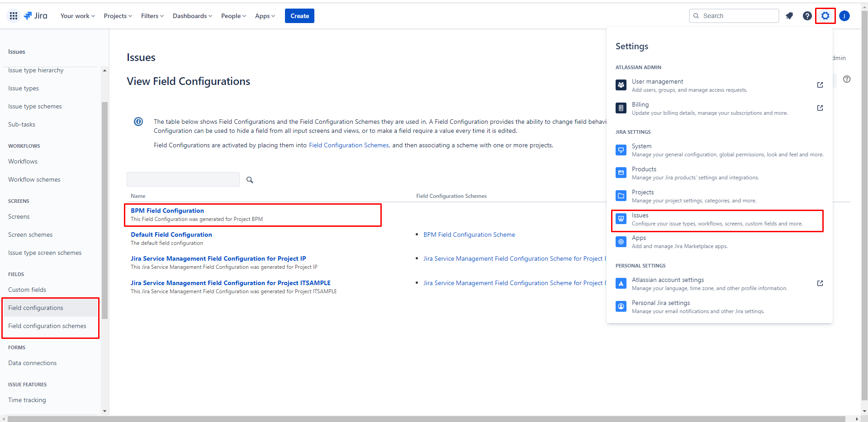This screenshot has width=868, height=422.
Task: Open the BPM Field Configuration link
Action: [x=167, y=211]
